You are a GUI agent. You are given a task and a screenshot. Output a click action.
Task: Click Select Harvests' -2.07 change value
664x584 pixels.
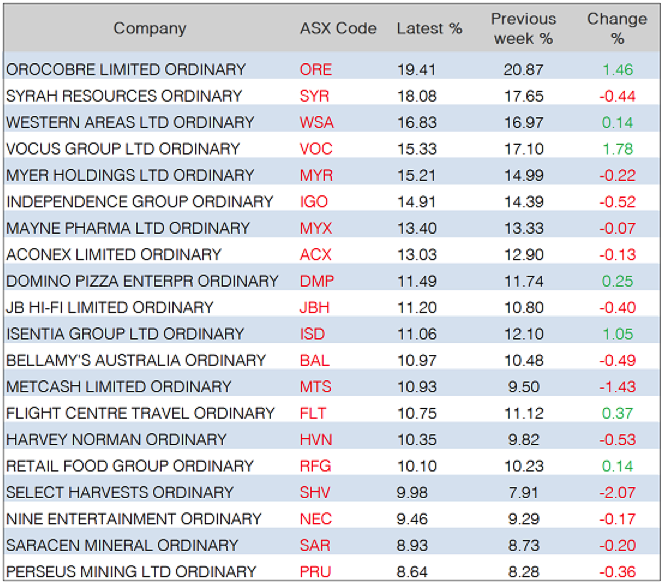coord(617,493)
